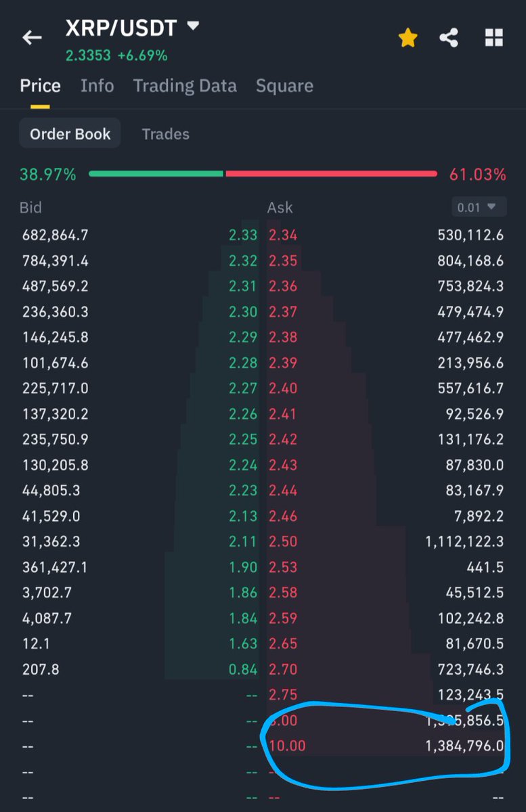
Task: Select ask price 2.75
Action: [x=283, y=694]
